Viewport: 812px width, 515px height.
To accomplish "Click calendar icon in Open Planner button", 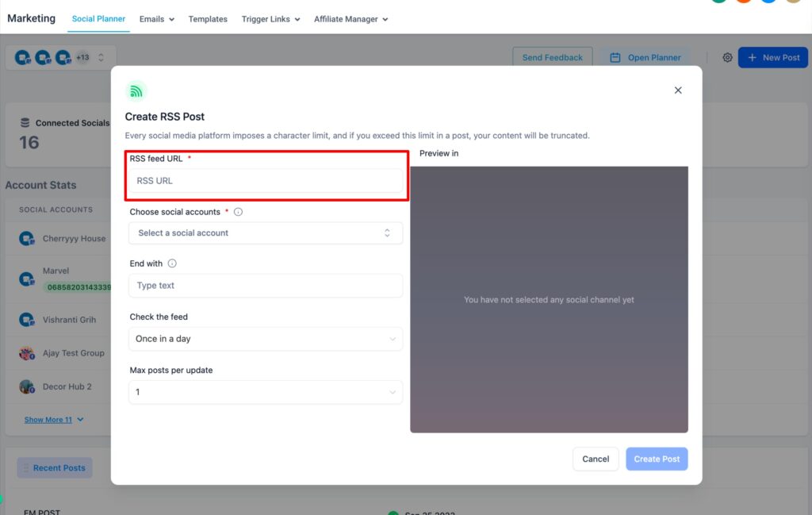I will pyautogui.click(x=615, y=57).
